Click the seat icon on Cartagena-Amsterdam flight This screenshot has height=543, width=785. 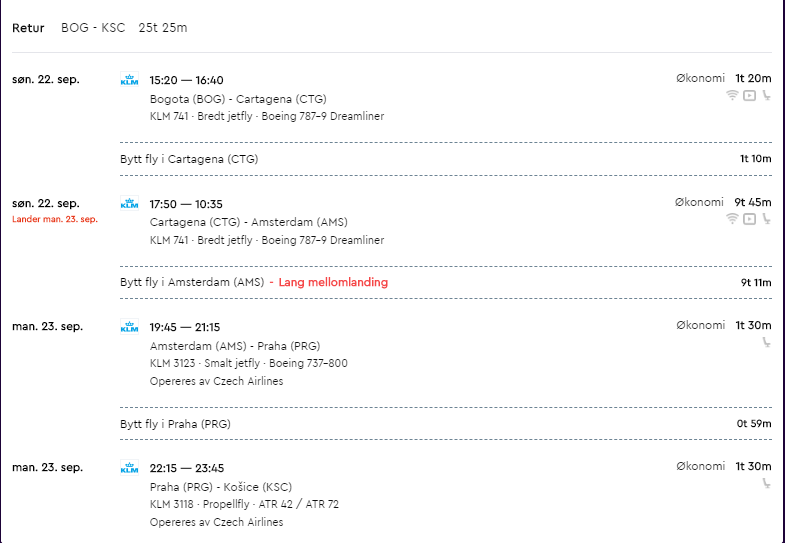point(766,219)
